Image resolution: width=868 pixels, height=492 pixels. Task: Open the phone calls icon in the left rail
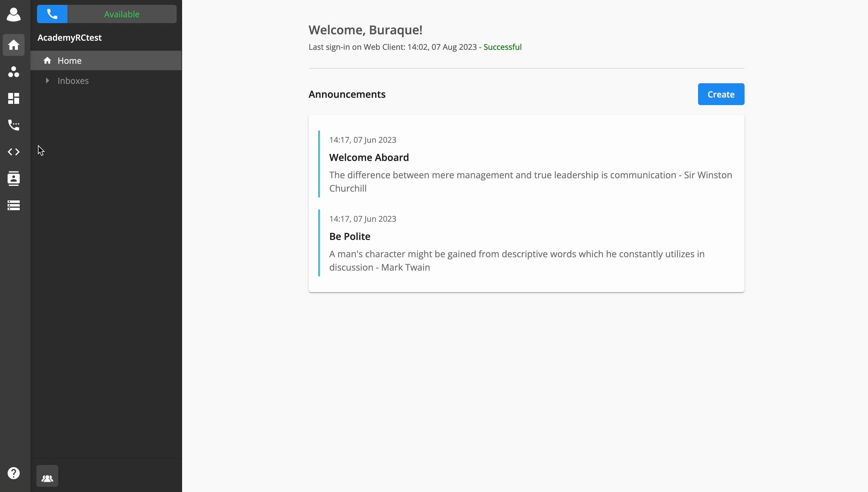13,125
